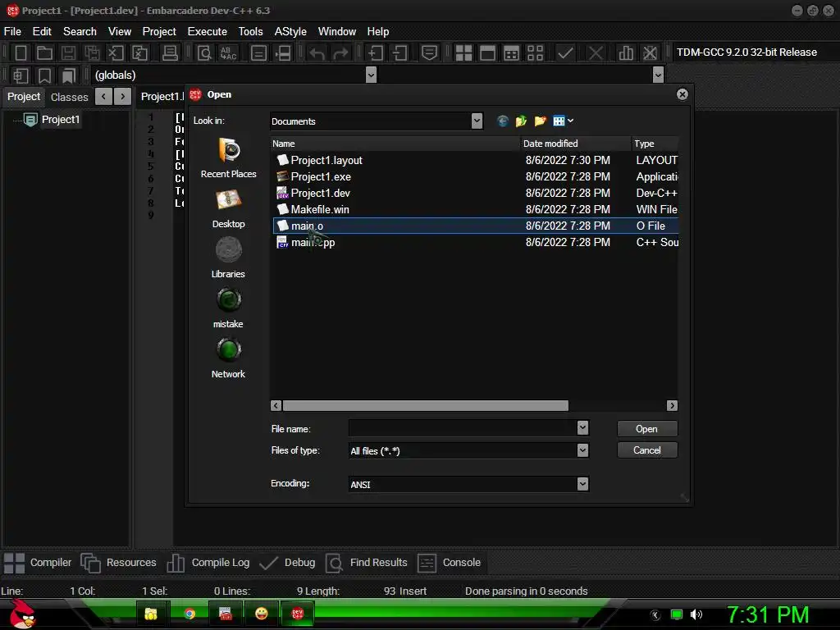Click the Run window toolbar icon
Screen dimensions: 840x630
[487, 52]
